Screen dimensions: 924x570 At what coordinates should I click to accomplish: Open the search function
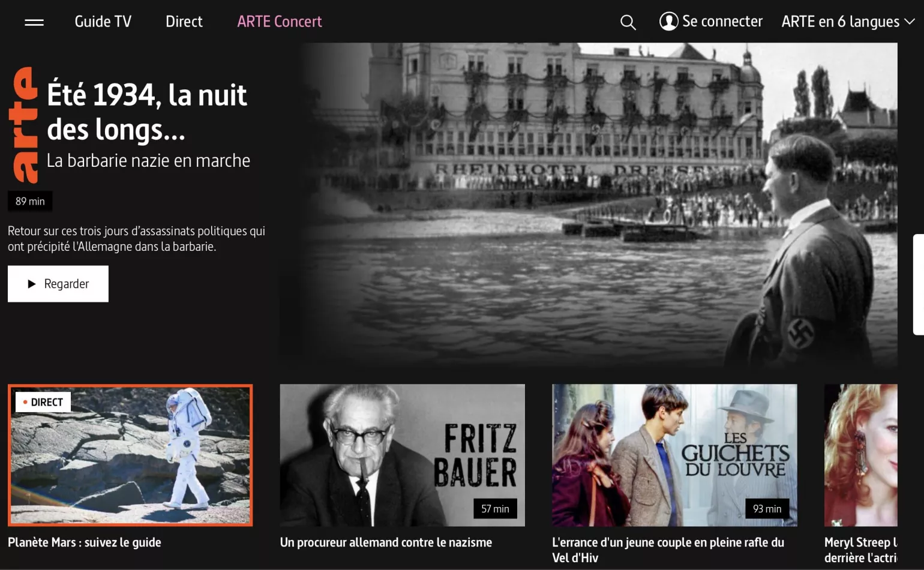(x=628, y=22)
